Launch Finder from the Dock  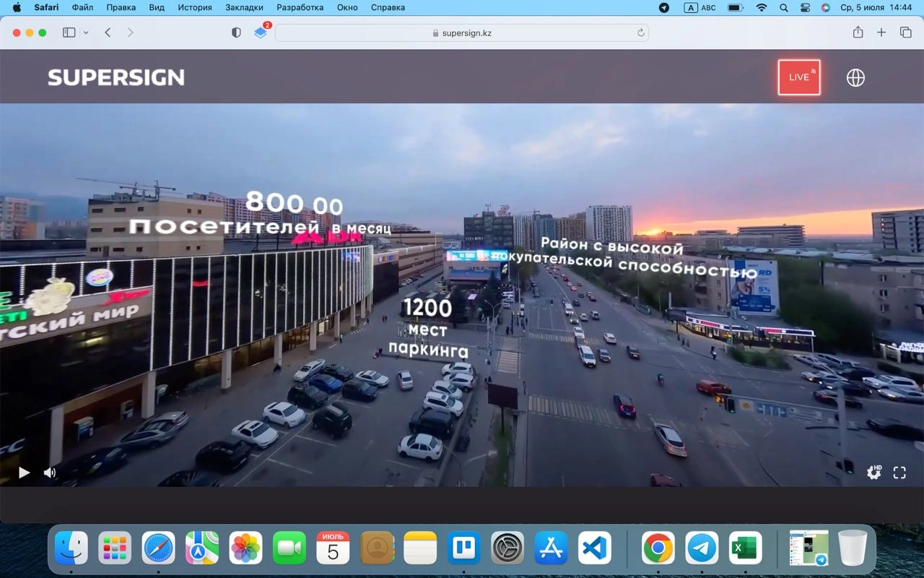tap(71, 548)
